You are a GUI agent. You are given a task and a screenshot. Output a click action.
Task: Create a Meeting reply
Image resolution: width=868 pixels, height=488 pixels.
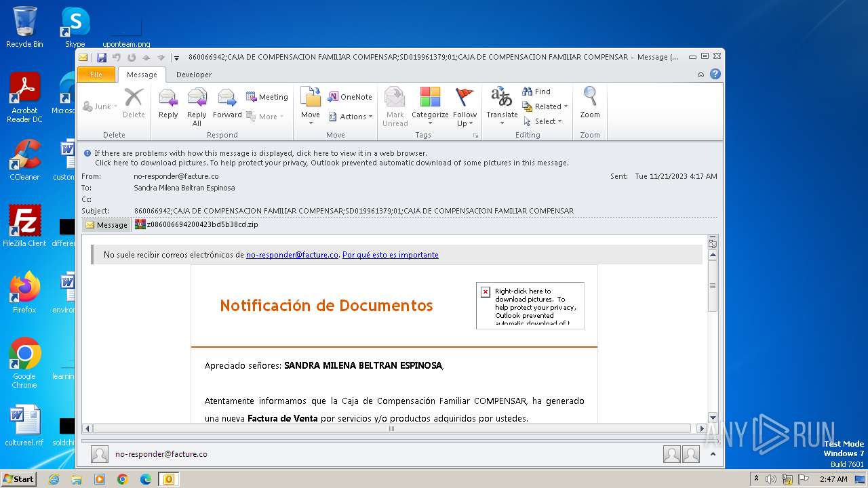[267, 97]
